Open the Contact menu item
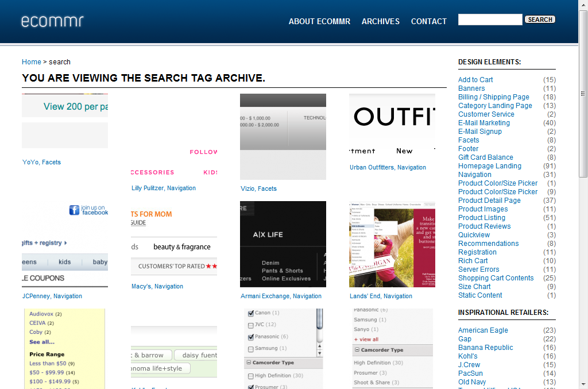This screenshot has width=588, height=389. 428,21
